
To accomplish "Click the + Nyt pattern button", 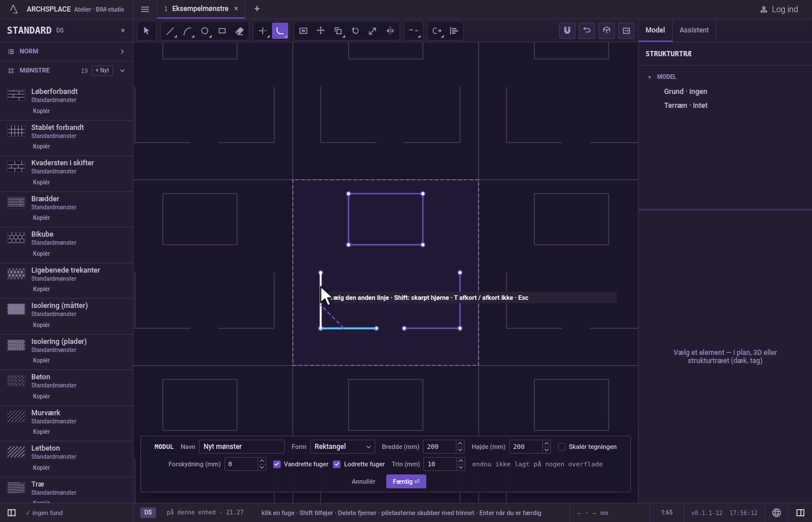I will click(102, 71).
